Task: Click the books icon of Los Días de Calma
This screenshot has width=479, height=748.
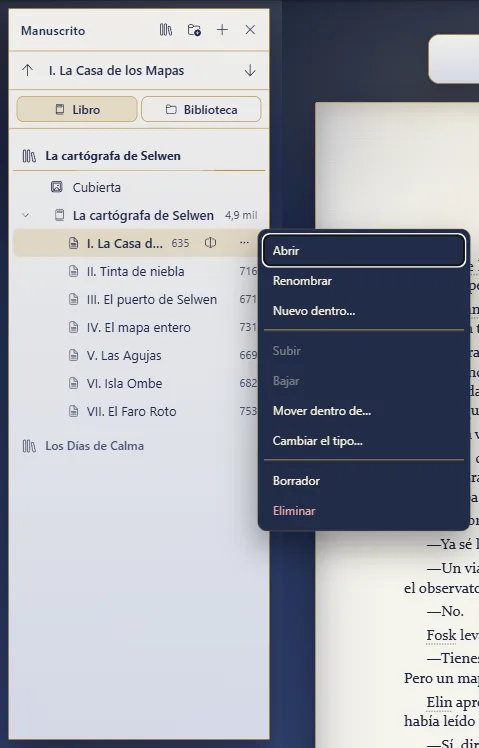Action: coord(29,446)
